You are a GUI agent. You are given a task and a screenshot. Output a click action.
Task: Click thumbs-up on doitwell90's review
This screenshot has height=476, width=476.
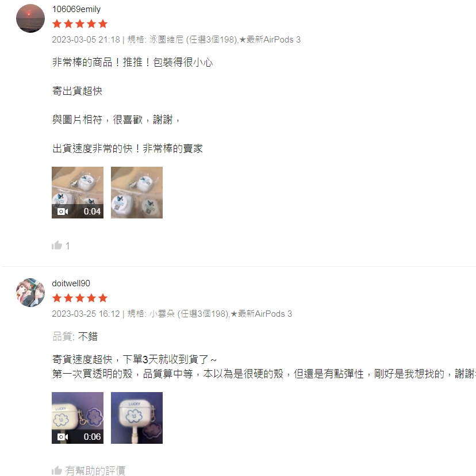click(x=57, y=470)
